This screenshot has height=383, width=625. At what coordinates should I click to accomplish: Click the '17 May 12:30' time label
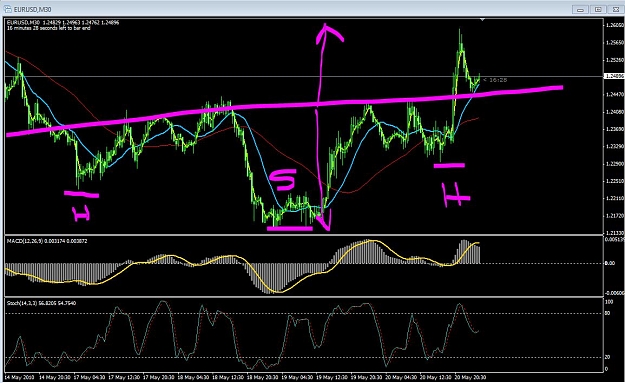123,377
